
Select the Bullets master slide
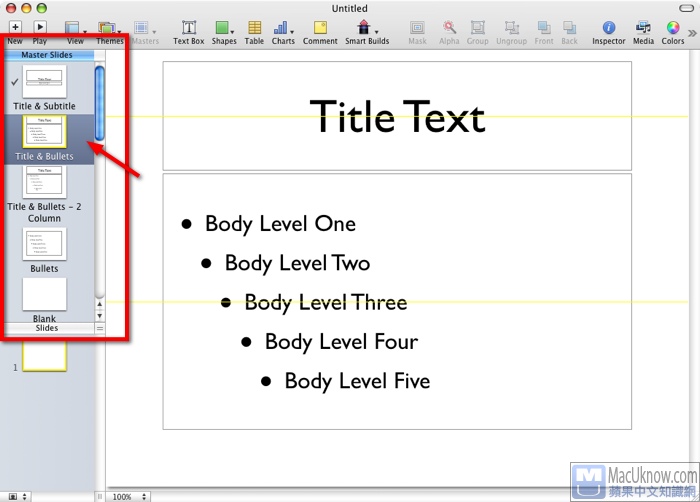(44, 250)
